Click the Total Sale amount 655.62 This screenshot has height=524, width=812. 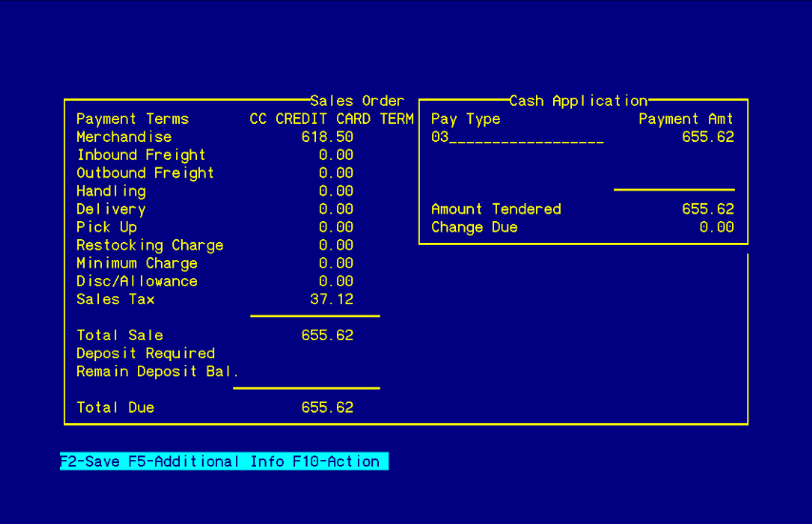tap(327, 335)
